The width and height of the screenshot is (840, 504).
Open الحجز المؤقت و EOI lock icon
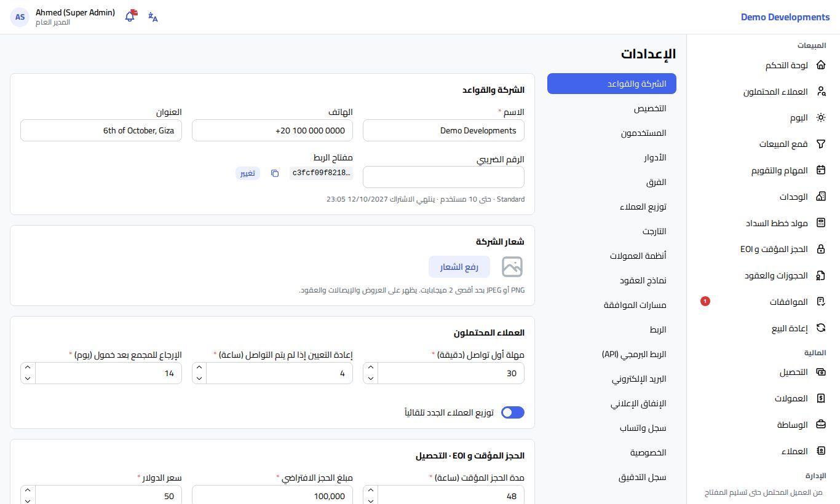[820, 250]
